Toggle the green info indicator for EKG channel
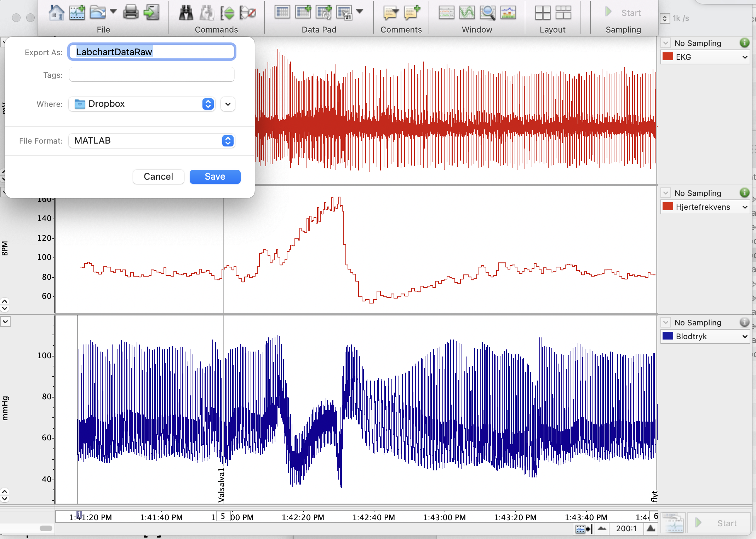 coord(744,43)
